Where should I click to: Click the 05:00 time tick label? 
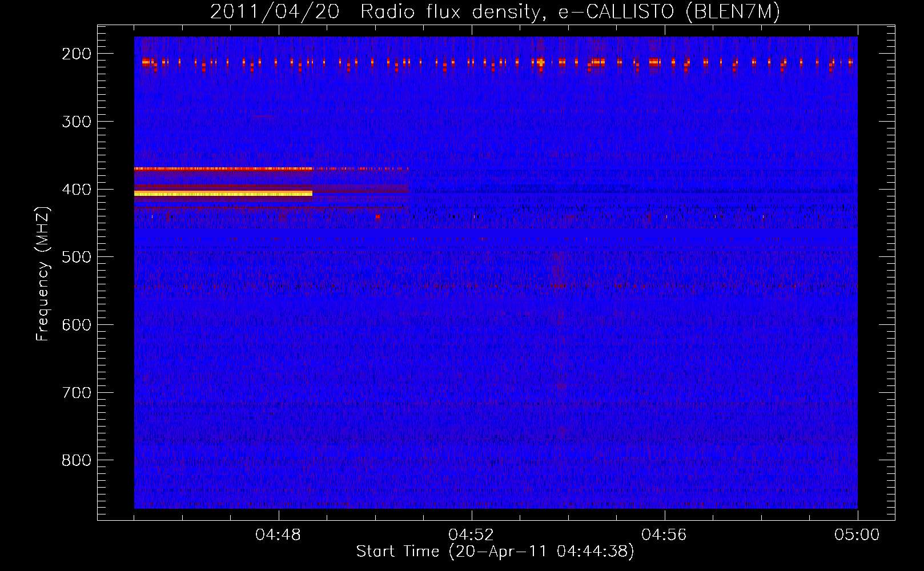pos(857,535)
